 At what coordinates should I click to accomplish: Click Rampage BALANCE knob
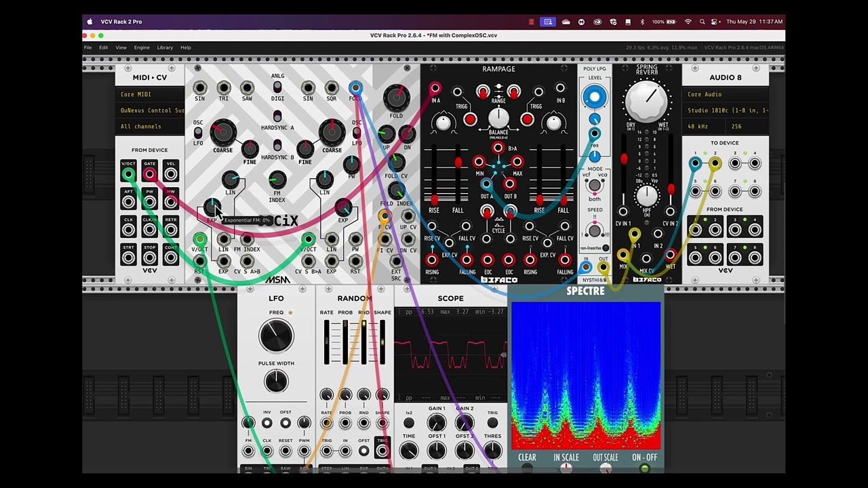pos(498,119)
